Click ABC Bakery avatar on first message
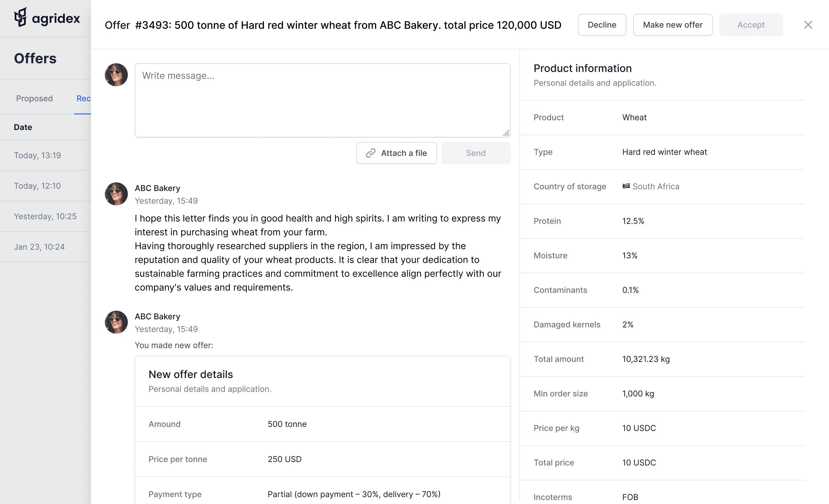The height and width of the screenshot is (504, 829). click(x=116, y=194)
